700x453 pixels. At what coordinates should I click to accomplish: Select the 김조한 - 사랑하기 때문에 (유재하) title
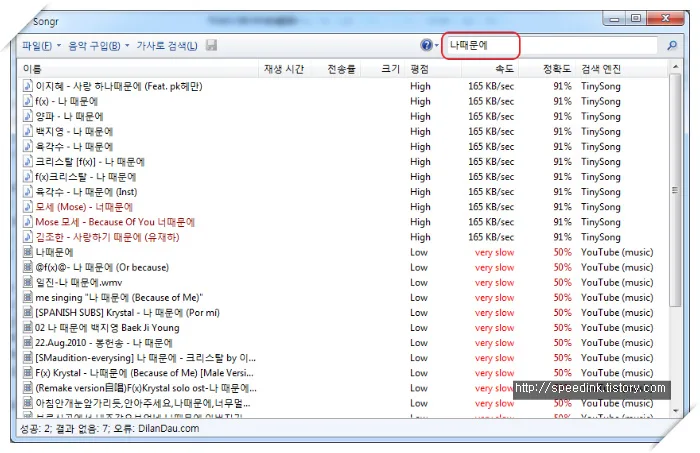coord(107,237)
